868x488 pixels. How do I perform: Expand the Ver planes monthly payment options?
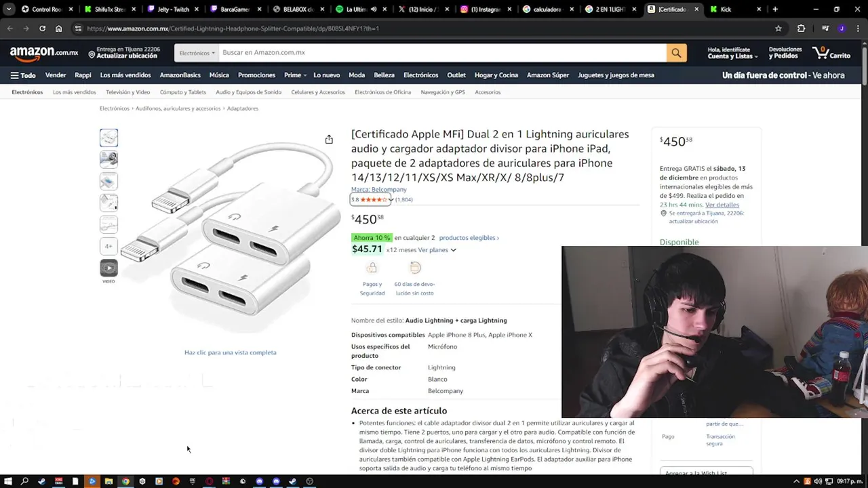[x=437, y=250]
